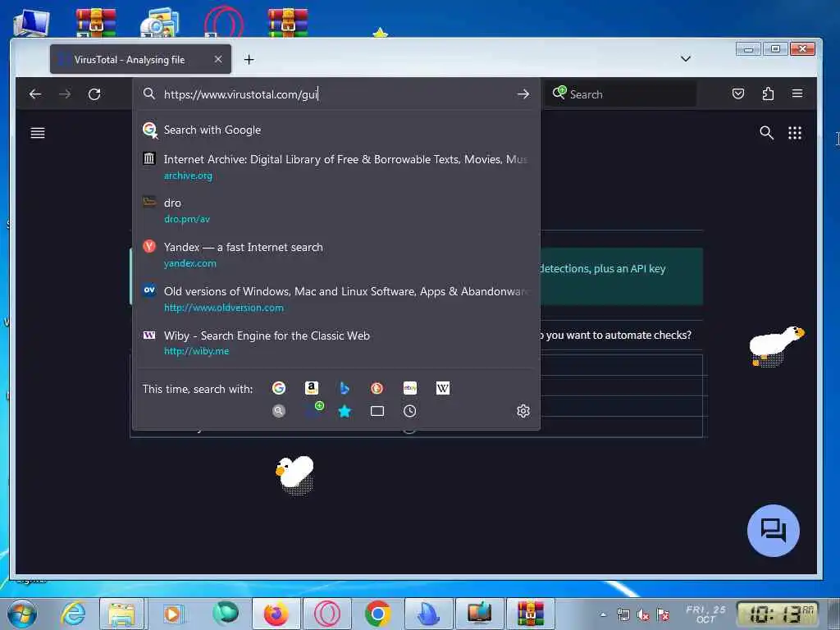
Task: Click the blue fin taskbar application
Action: point(428,614)
